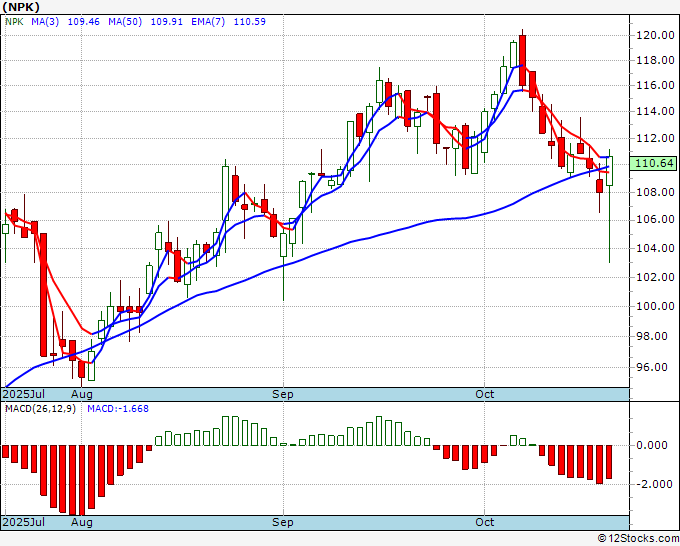Click the 2025Jul label on price chart axis

tap(24, 395)
